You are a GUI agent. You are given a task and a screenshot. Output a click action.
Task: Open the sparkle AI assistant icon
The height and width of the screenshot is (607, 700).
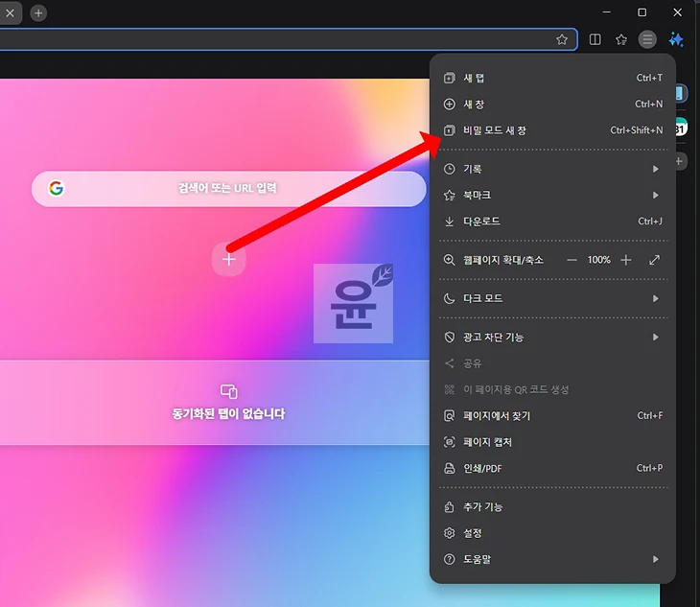[676, 39]
